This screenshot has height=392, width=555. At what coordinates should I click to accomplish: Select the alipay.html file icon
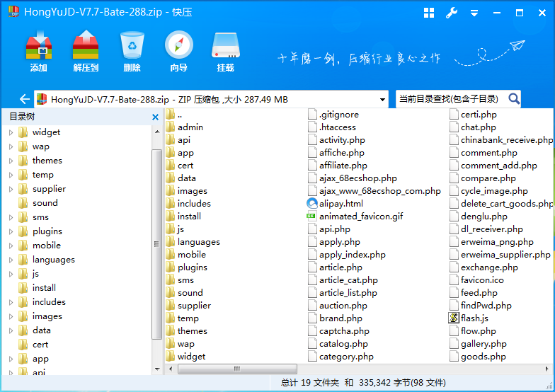pos(311,204)
